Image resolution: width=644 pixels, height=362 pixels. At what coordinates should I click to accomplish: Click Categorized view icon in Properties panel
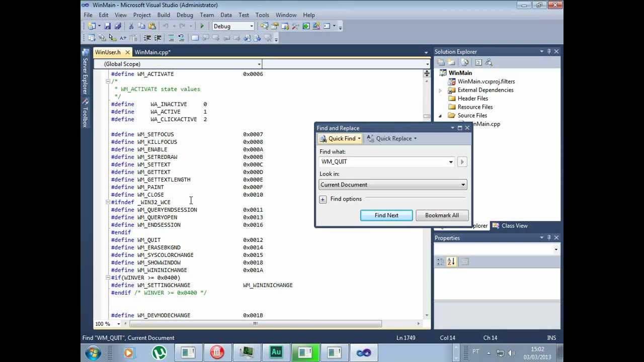coord(440,261)
